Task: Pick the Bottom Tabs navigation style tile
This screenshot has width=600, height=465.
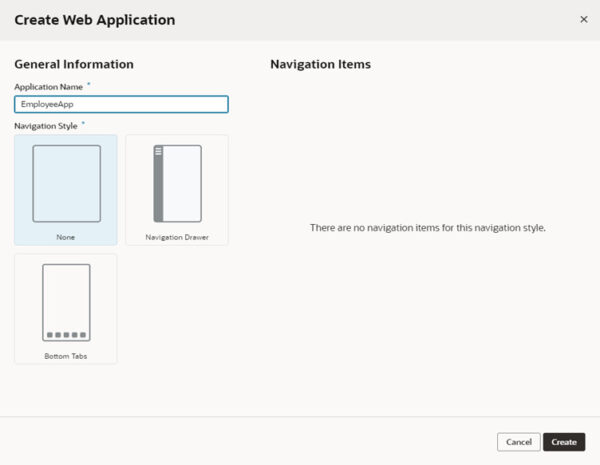Action: click(x=66, y=308)
